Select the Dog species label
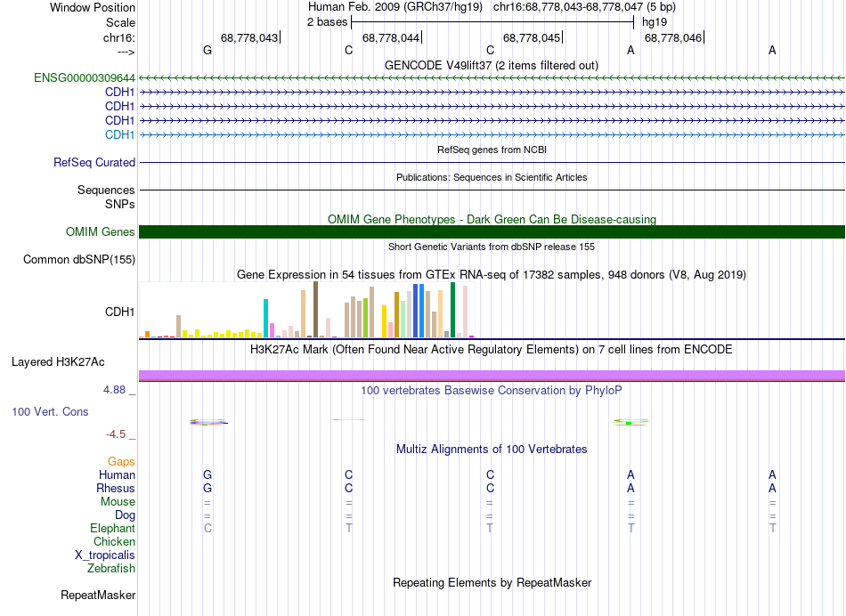 click(125, 515)
